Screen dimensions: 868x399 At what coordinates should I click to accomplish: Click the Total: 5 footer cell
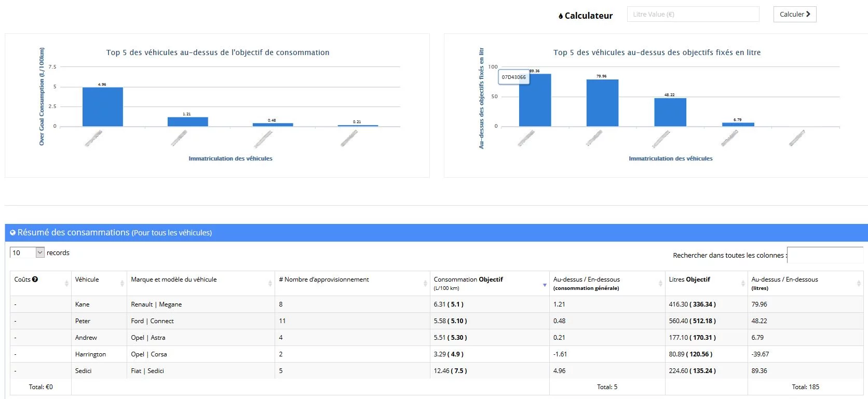tap(607, 387)
